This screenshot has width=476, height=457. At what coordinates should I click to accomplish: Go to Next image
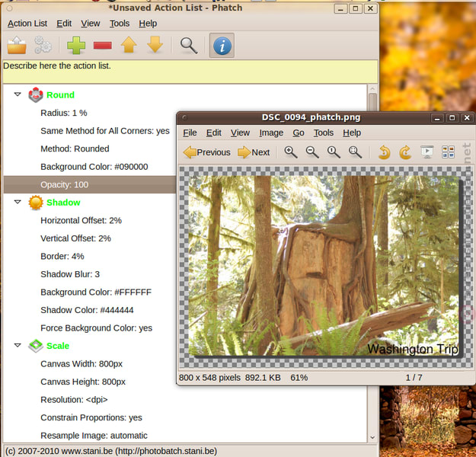pos(254,152)
